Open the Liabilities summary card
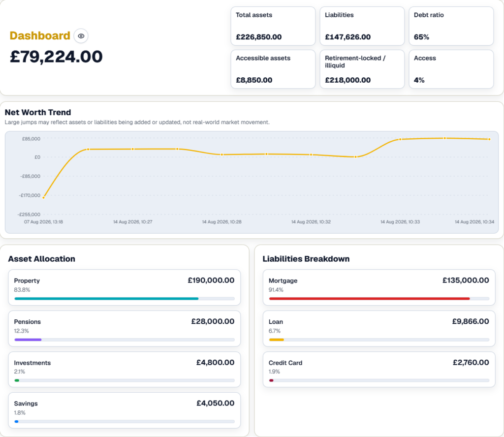504x437 pixels. (362, 26)
